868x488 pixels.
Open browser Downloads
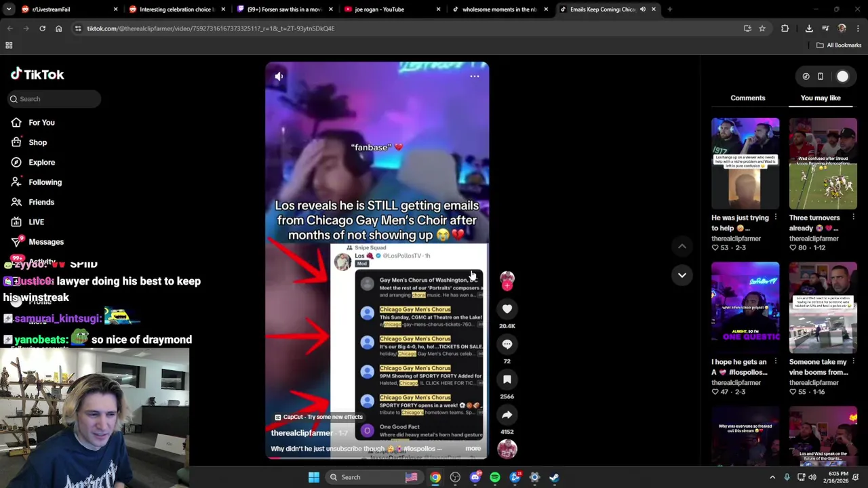(x=809, y=28)
